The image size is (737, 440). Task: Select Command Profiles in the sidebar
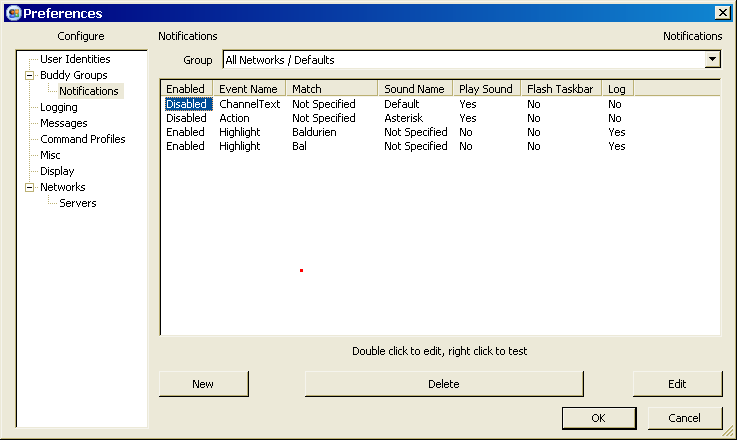(x=82, y=139)
